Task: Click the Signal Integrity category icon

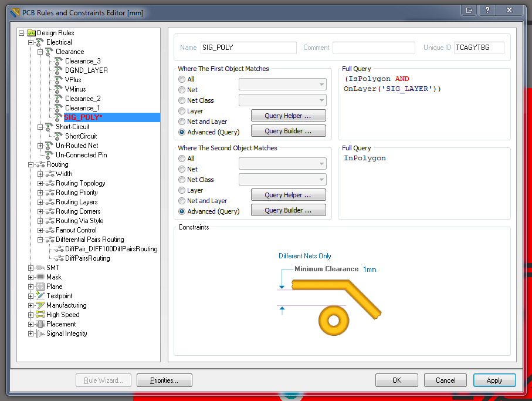Action: tap(40, 333)
